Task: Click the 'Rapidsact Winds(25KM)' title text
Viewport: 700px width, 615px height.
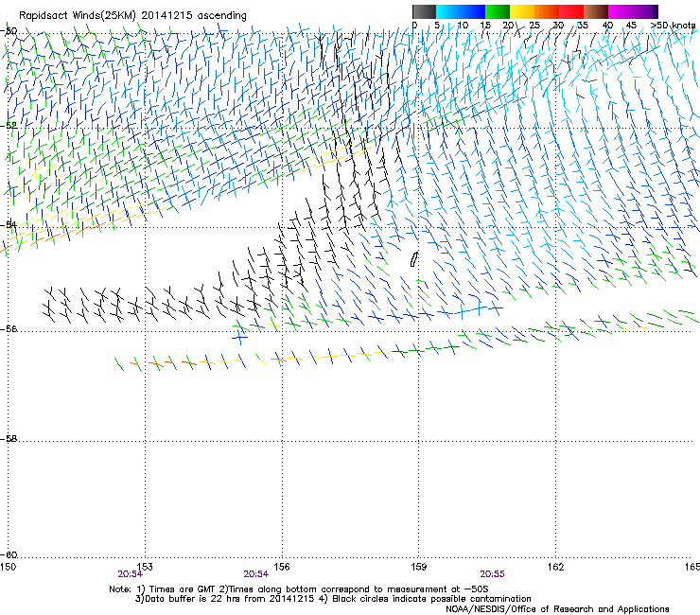Action: tap(77, 16)
